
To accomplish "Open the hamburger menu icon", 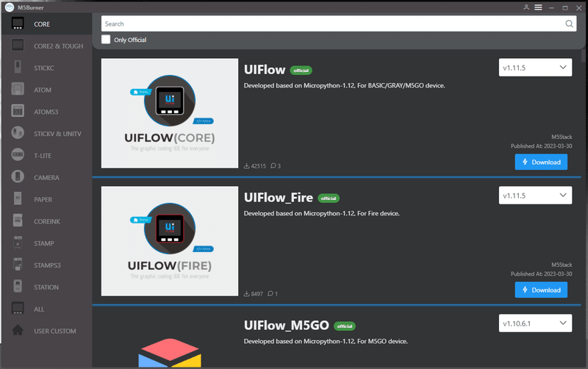I will pos(538,7).
